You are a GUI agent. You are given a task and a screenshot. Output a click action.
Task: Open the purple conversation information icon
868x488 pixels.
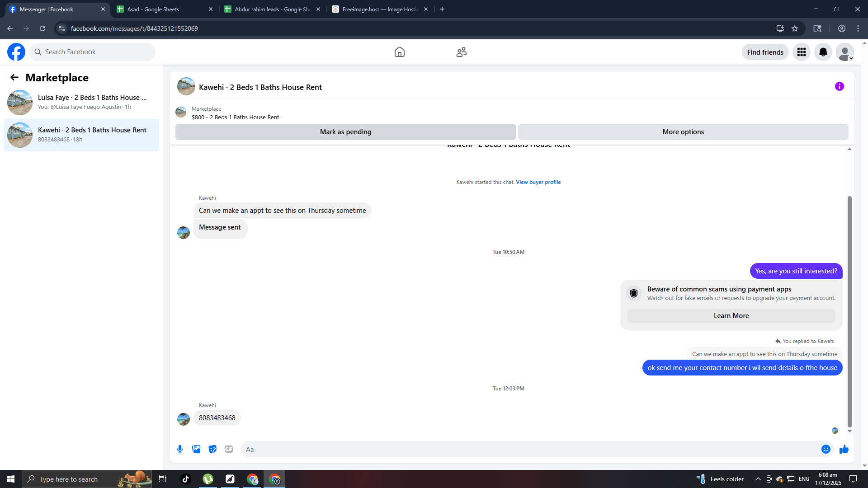click(x=839, y=86)
